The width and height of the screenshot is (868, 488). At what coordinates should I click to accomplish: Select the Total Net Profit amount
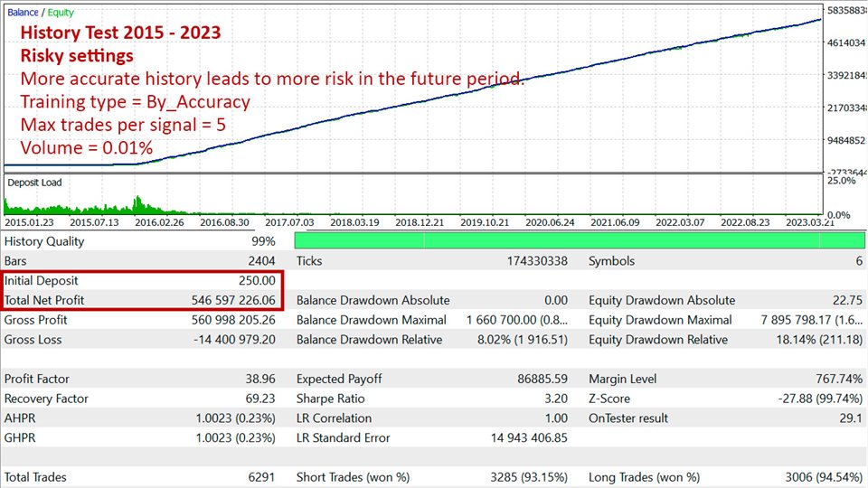(x=233, y=300)
